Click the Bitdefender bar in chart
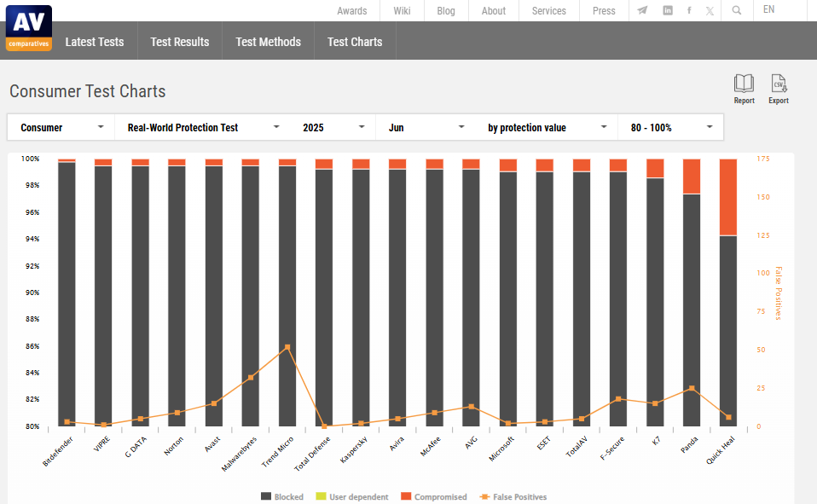The width and height of the screenshot is (817, 504). click(67, 294)
